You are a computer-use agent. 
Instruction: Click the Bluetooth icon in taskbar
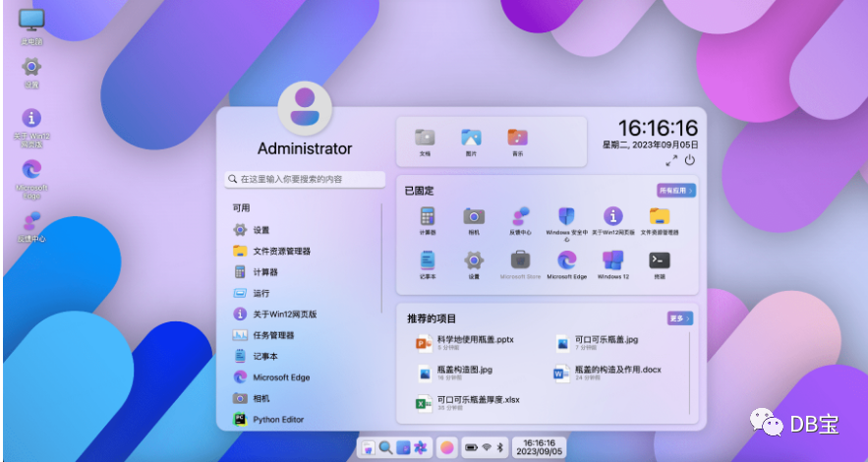500,447
